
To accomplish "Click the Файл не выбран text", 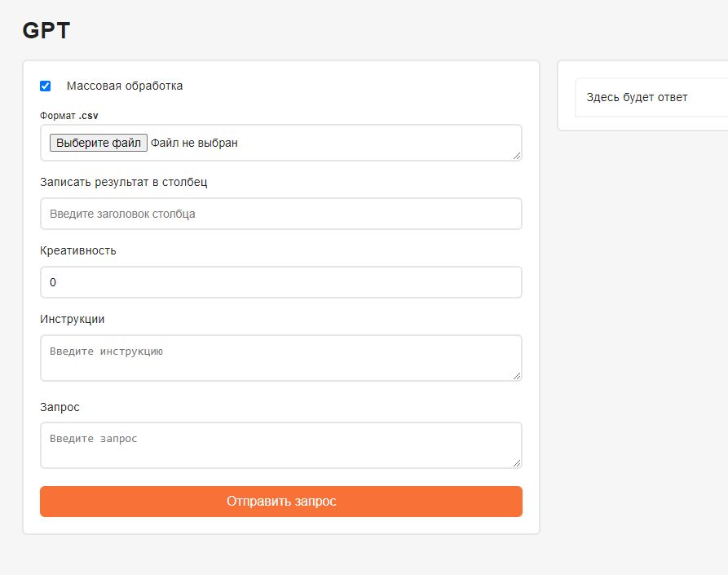I will click(x=194, y=143).
